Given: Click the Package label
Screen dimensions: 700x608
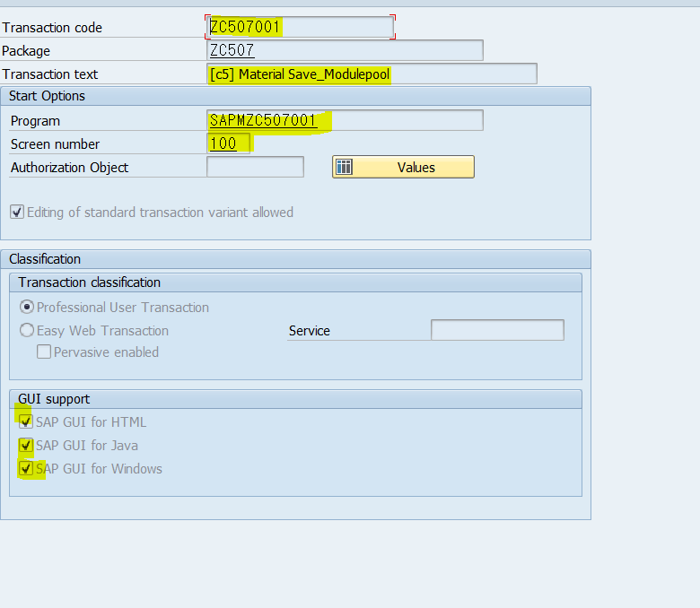Looking at the screenshot, I should click(26, 51).
